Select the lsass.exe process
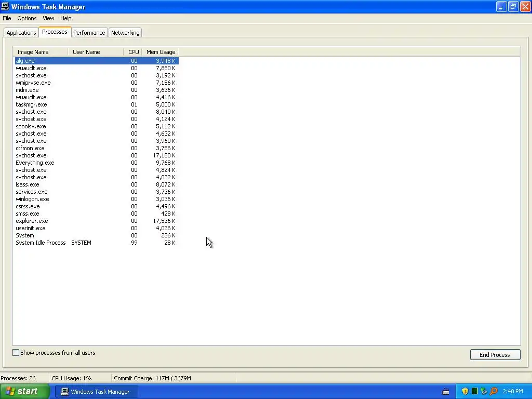 coord(97,184)
